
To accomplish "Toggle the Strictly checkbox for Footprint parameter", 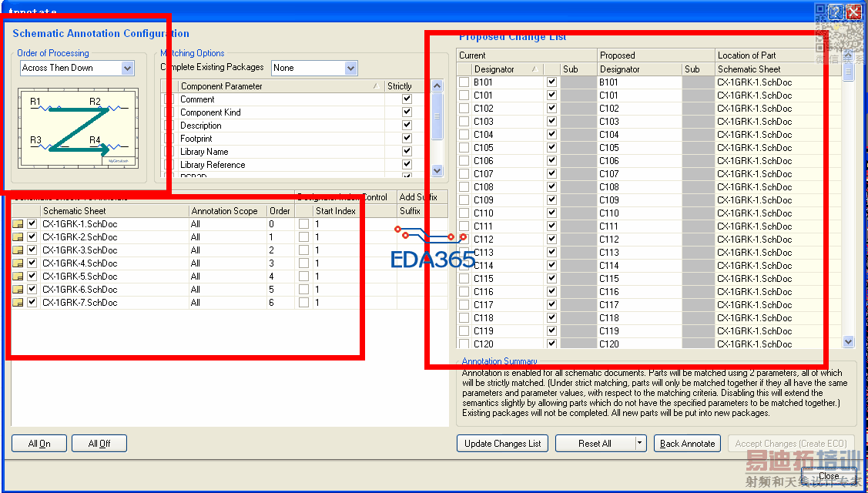I will (407, 139).
